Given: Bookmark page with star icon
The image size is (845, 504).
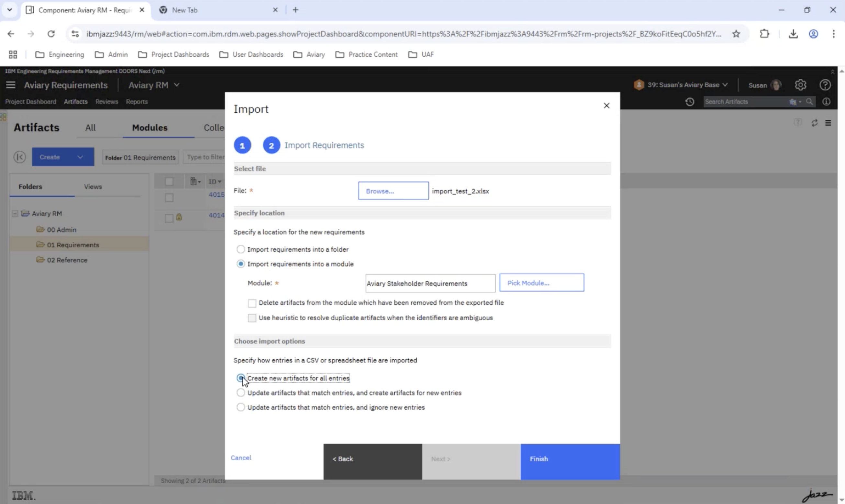Looking at the screenshot, I should [736, 34].
